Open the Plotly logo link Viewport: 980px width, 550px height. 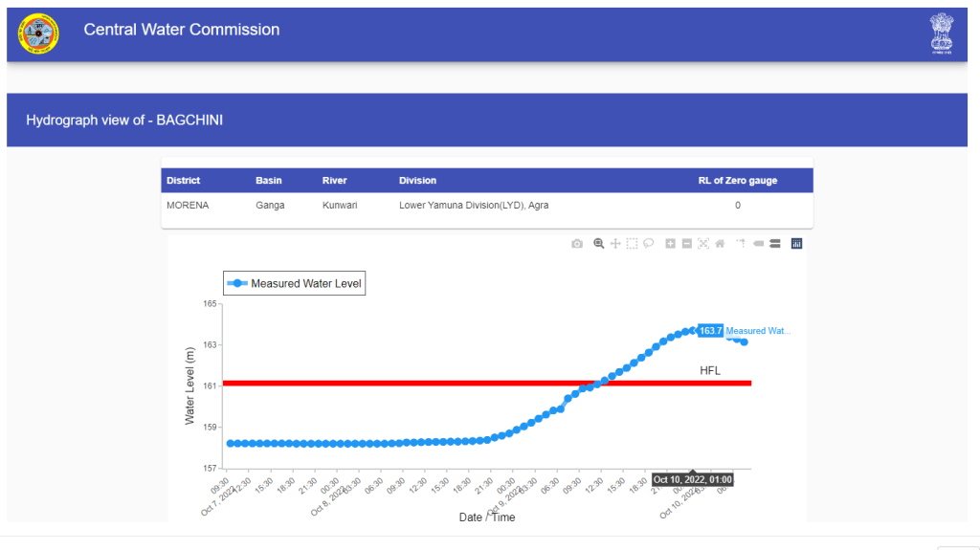pos(796,244)
